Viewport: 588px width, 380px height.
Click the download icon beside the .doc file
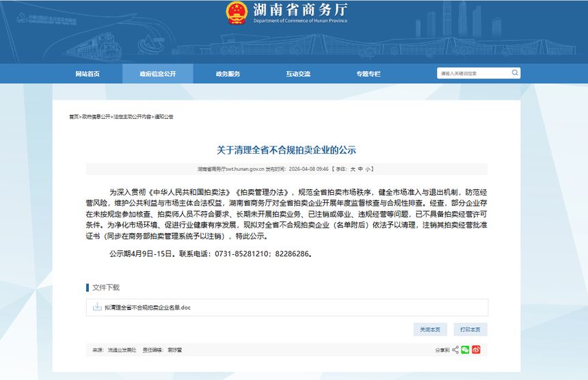97,308
